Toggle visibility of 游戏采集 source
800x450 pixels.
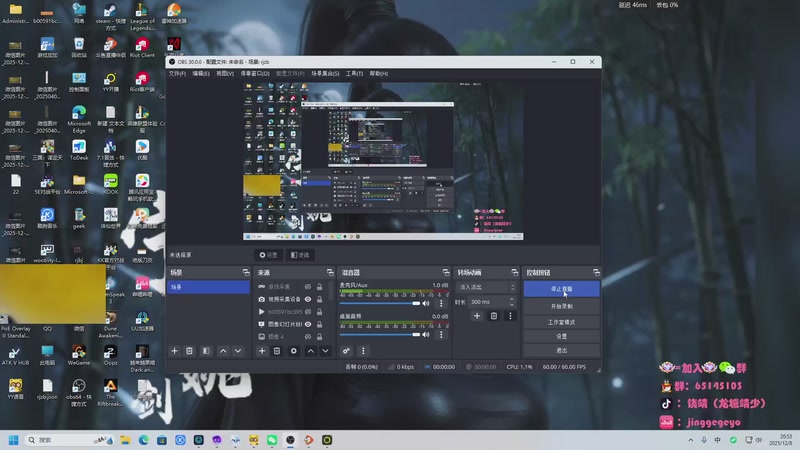pos(308,287)
